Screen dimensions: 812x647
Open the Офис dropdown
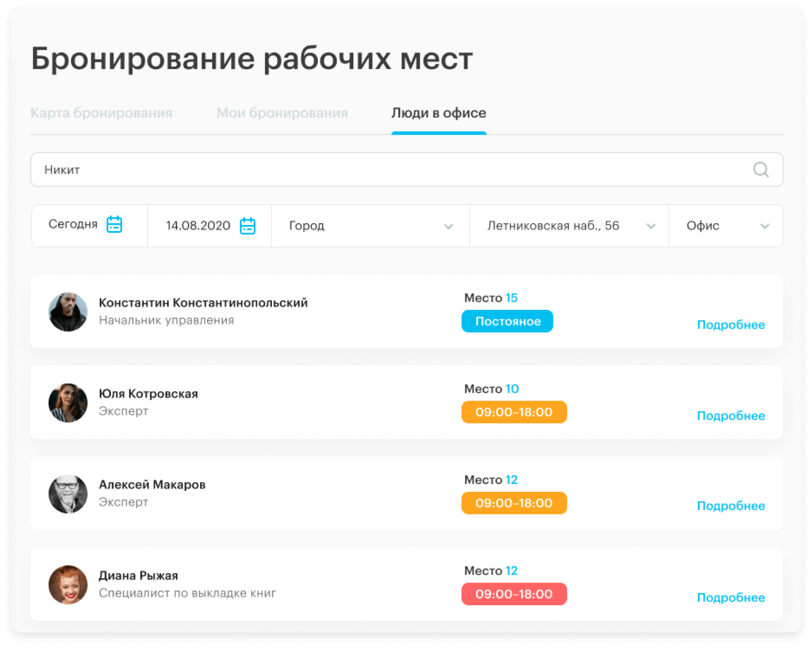point(726,226)
